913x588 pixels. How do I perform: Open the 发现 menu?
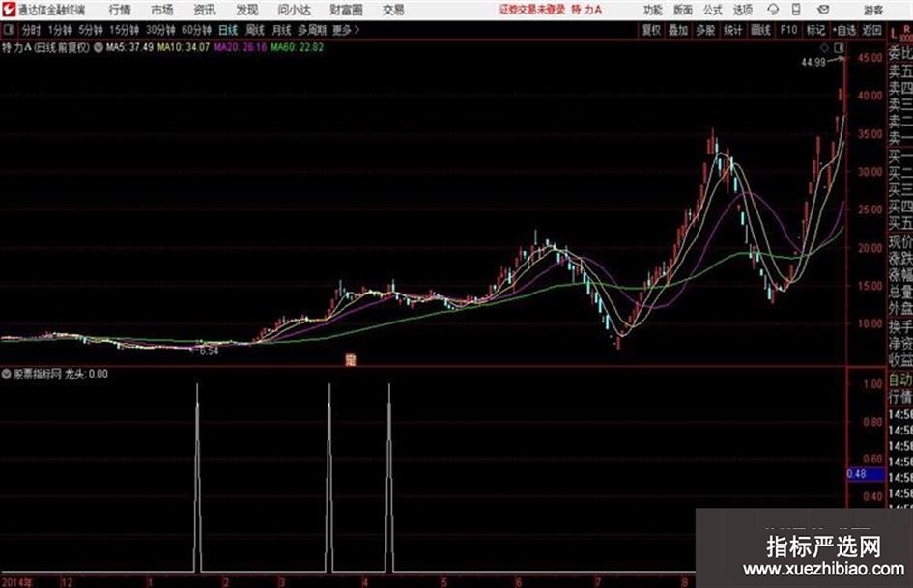click(x=247, y=10)
